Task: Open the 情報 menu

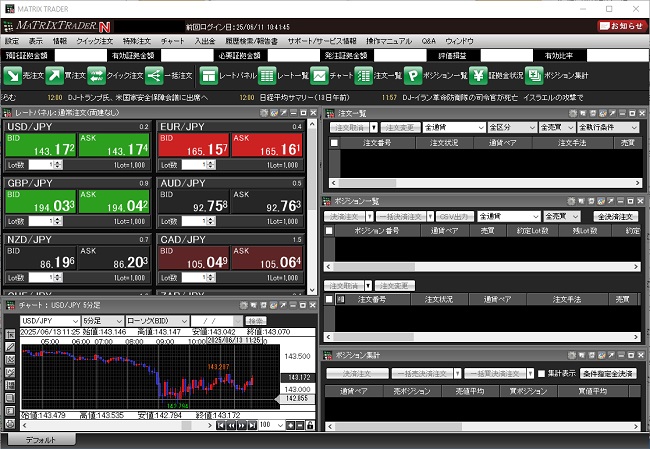Action: [60, 41]
